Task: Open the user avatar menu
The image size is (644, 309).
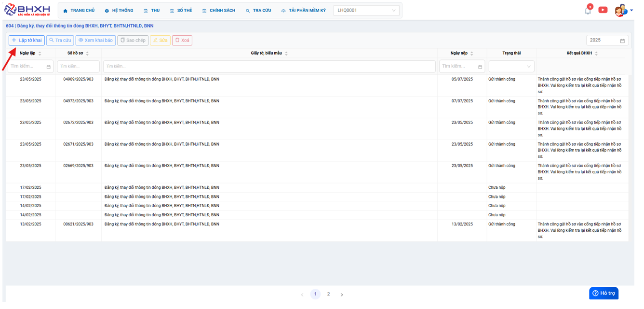Action: (x=622, y=10)
